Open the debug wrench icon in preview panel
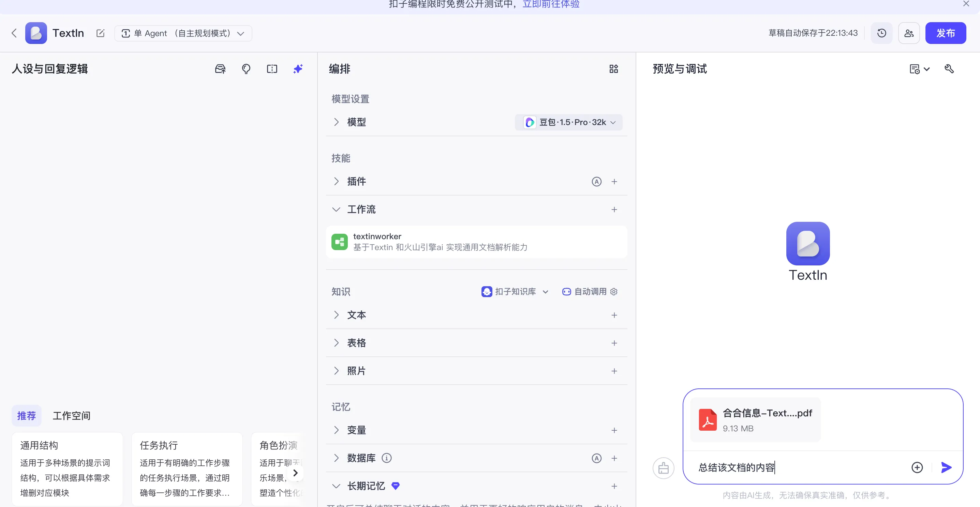 tap(949, 69)
